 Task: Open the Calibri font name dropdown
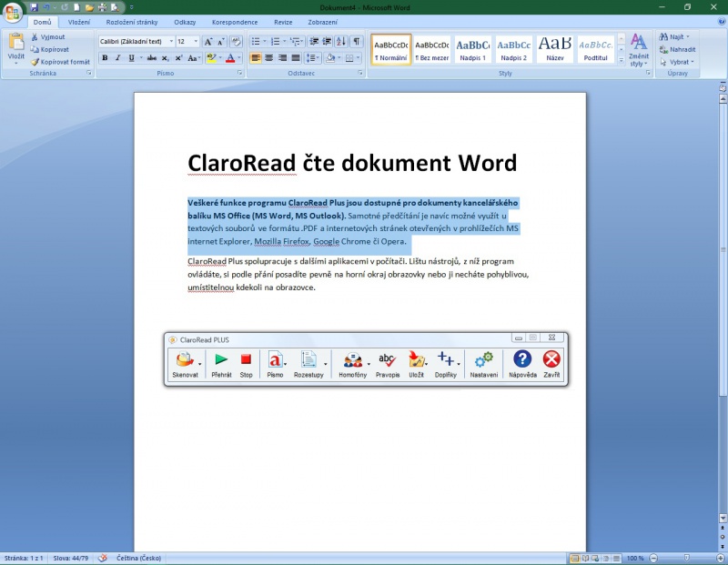171,41
